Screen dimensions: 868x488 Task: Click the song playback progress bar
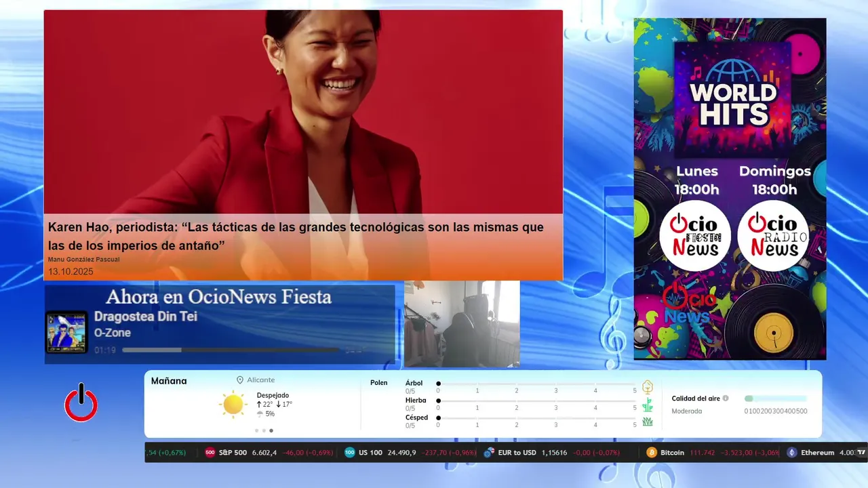231,350
